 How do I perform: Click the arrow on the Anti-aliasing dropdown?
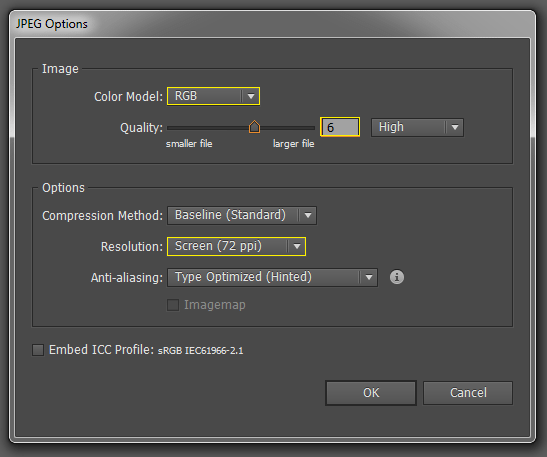[x=369, y=277]
